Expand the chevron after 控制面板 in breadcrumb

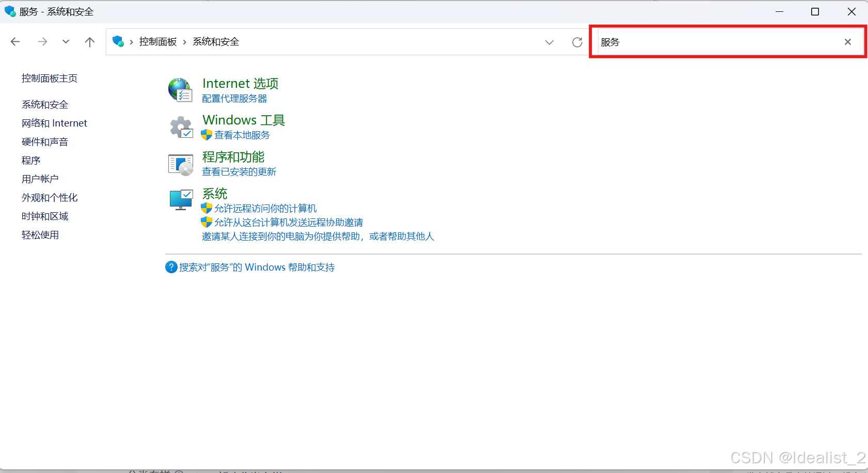pyautogui.click(x=184, y=42)
